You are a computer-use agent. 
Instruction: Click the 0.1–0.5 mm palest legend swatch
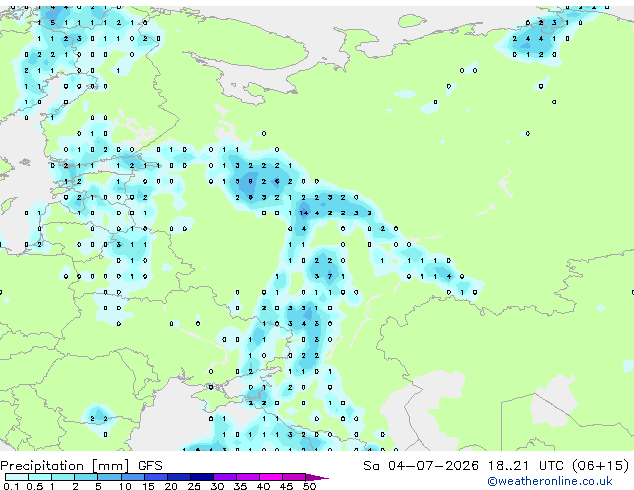click(x=17, y=477)
